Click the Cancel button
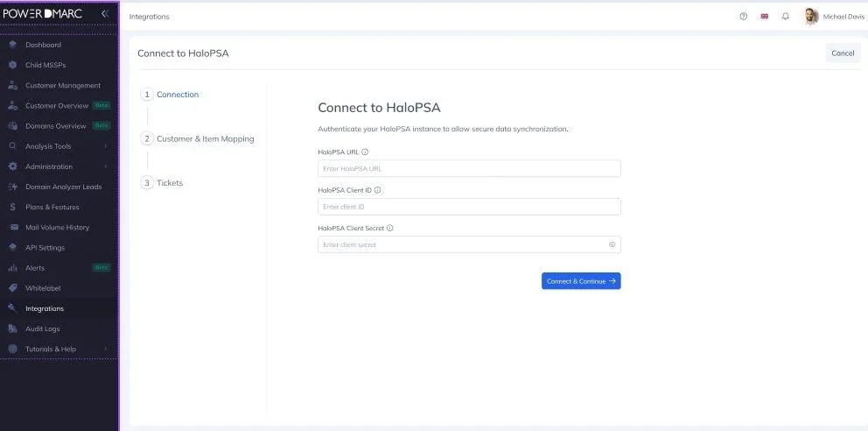Image resolution: width=868 pixels, height=431 pixels. [843, 53]
